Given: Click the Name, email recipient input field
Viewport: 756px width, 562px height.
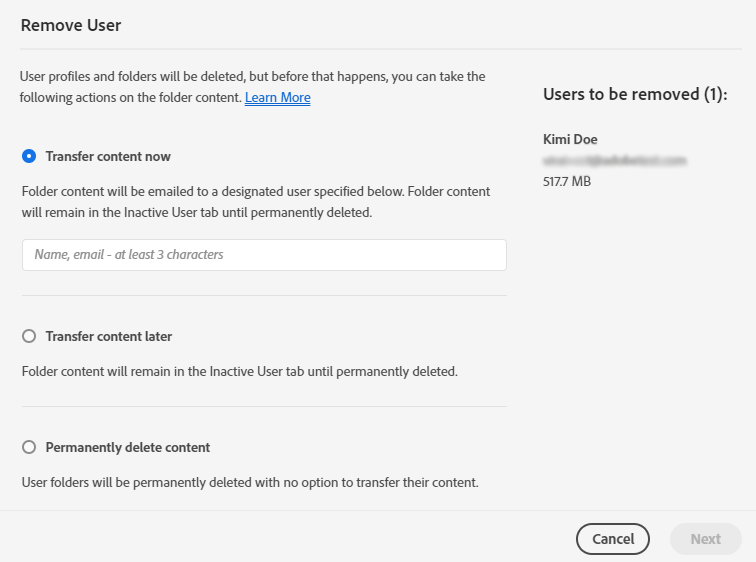Looking at the screenshot, I should 264,255.
